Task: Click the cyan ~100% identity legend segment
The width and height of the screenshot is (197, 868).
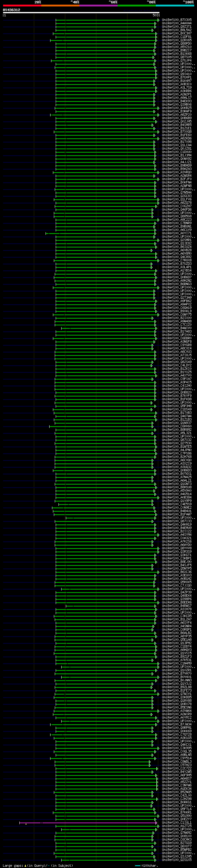Action: (x=175, y=6)
